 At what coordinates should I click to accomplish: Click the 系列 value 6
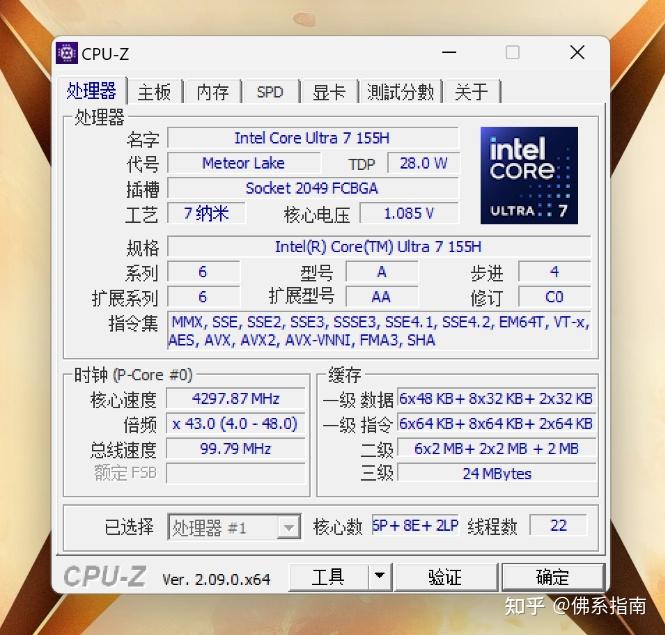(203, 271)
